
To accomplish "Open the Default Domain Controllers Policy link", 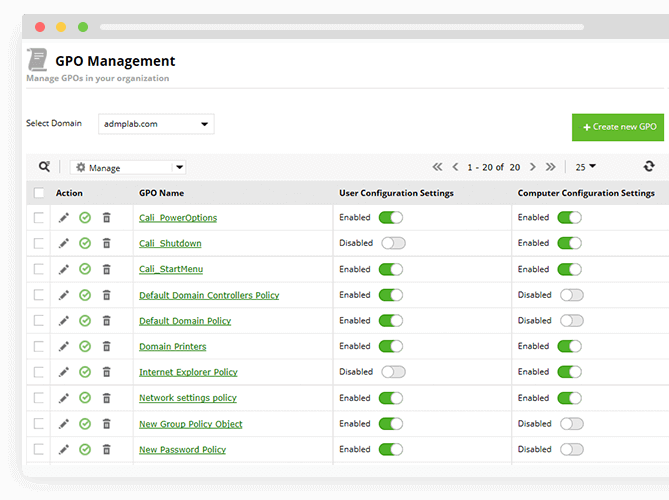I will click(209, 296).
